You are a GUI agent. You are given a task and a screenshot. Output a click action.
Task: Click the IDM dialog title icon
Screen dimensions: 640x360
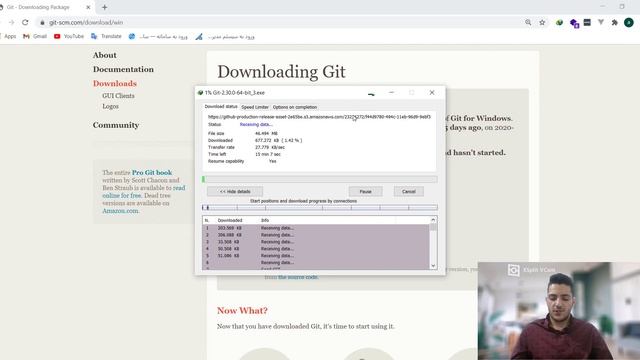(200, 93)
